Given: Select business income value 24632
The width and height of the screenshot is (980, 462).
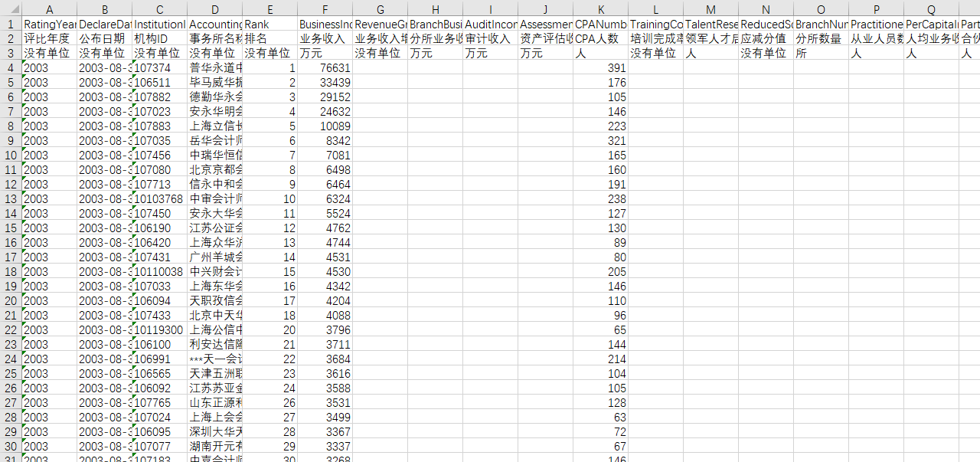Looking at the screenshot, I should pyautogui.click(x=325, y=111).
